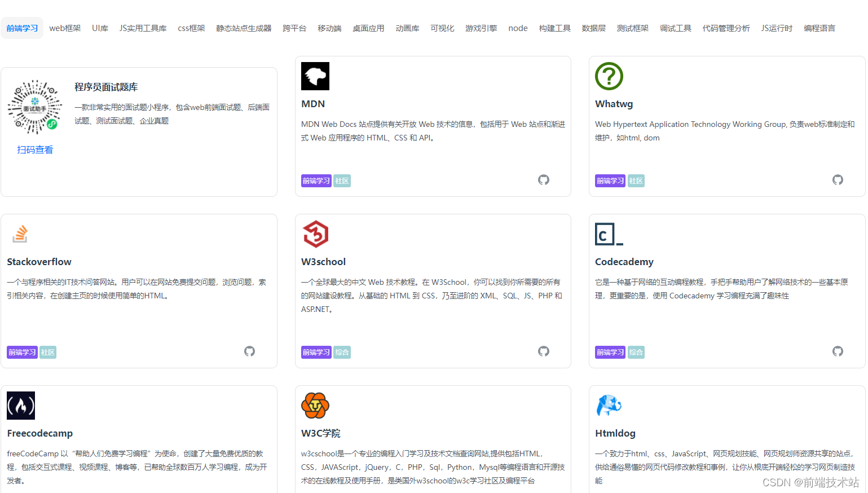
Task: Open the GitHub icon on Whatwg card
Action: coord(838,180)
